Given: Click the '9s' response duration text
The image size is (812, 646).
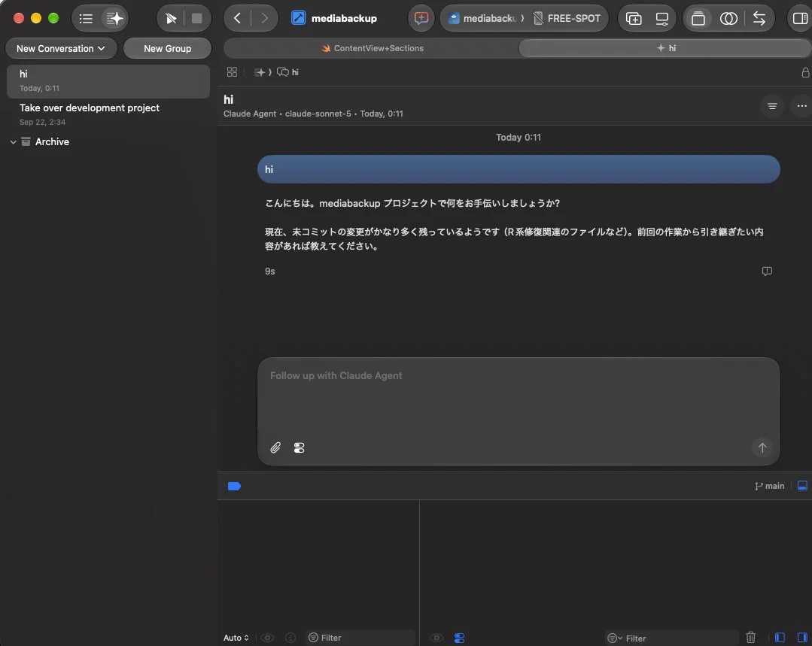Looking at the screenshot, I should (x=270, y=271).
